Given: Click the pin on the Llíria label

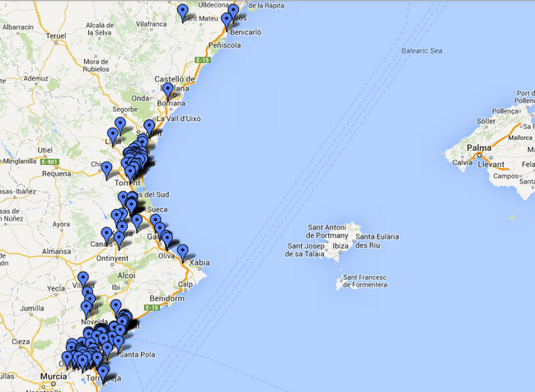Looking at the screenshot, I should (x=113, y=136).
